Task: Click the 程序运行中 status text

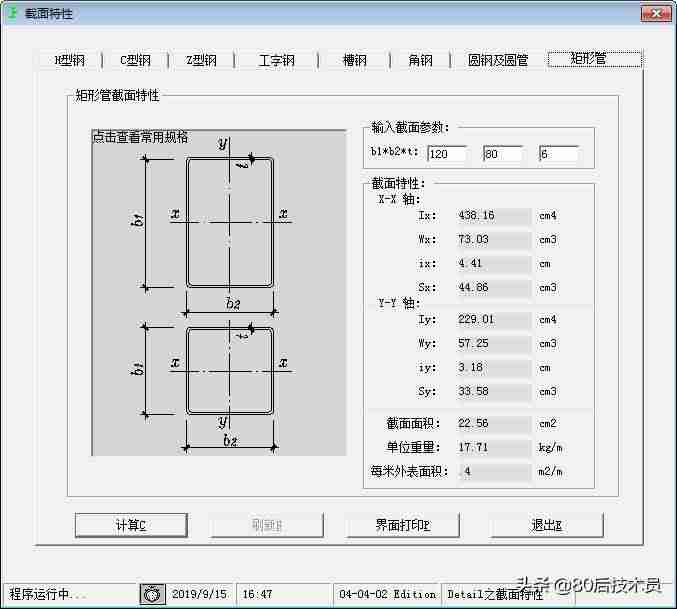Action: pyautogui.click(x=47, y=594)
